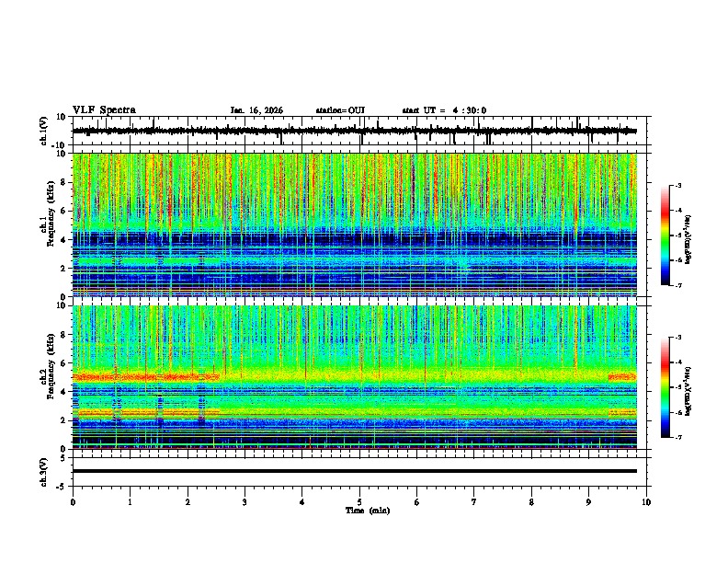This screenshot has height=563, width=728.
Task: Select the date "Jan. 16, 2026"
Action: [256, 110]
